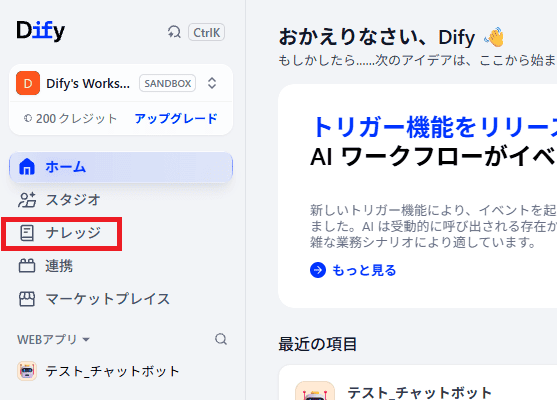This screenshot has height=400, width=557.
Task: Click the credit coin icon
Action: pos(28,118)
